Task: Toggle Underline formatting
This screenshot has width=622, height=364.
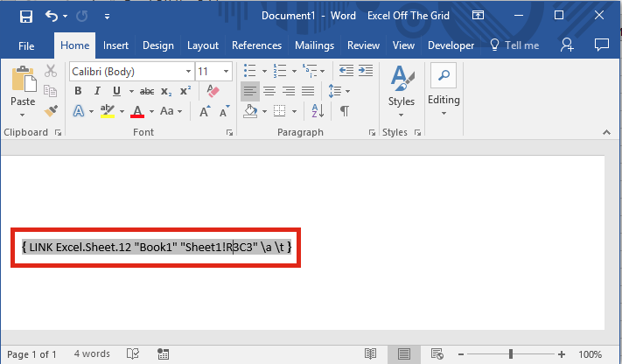Action: tap(116, 91)
